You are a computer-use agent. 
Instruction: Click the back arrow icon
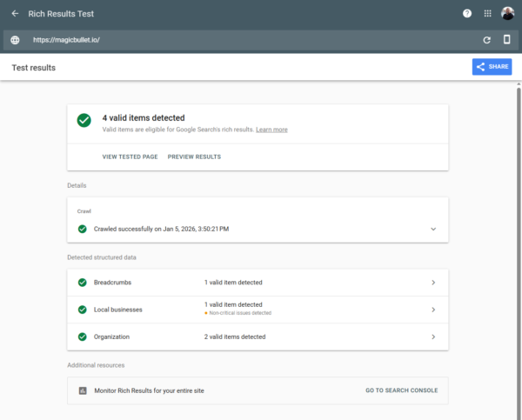click(15, 14)
